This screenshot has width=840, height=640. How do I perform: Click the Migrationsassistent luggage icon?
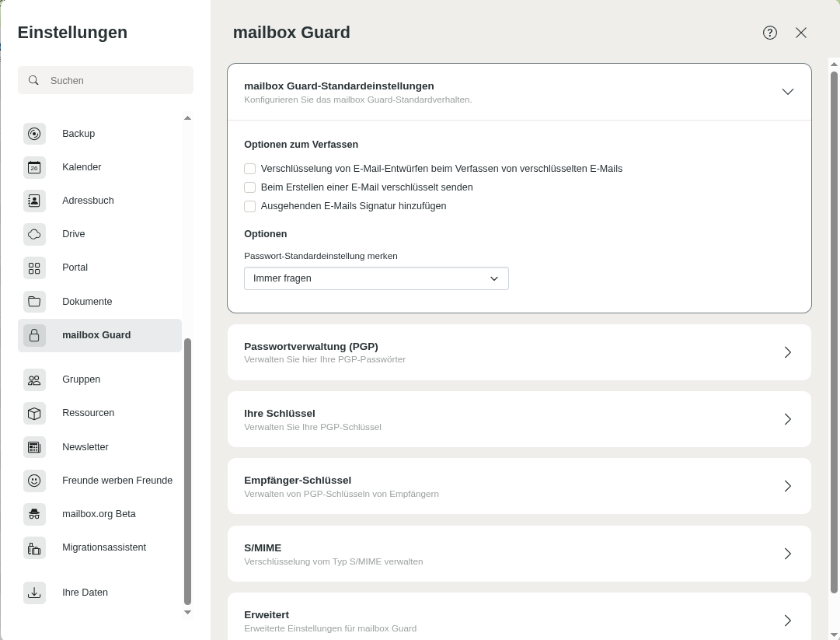pyautogui.click(x=34, y=547)
